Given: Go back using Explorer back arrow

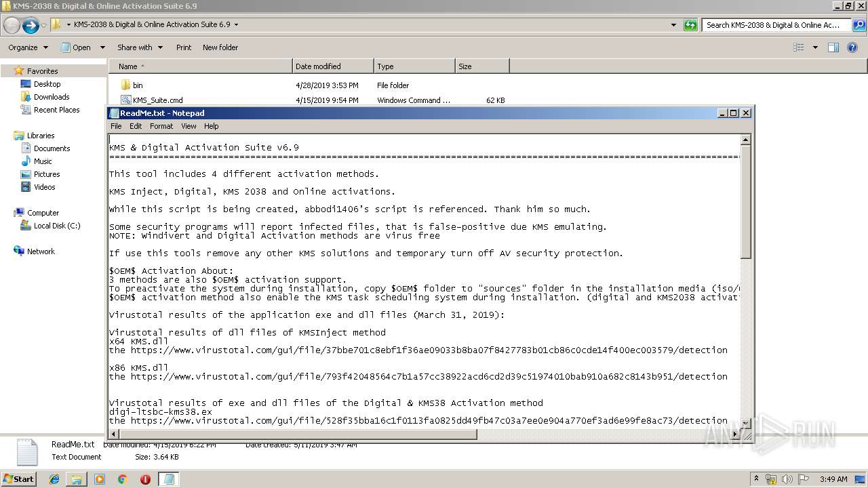Looking at the screenshot, I should pos(12,25).
